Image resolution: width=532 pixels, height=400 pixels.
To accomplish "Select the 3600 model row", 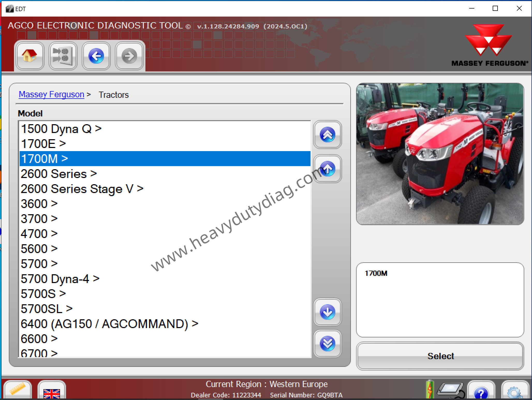I will 165,204.
